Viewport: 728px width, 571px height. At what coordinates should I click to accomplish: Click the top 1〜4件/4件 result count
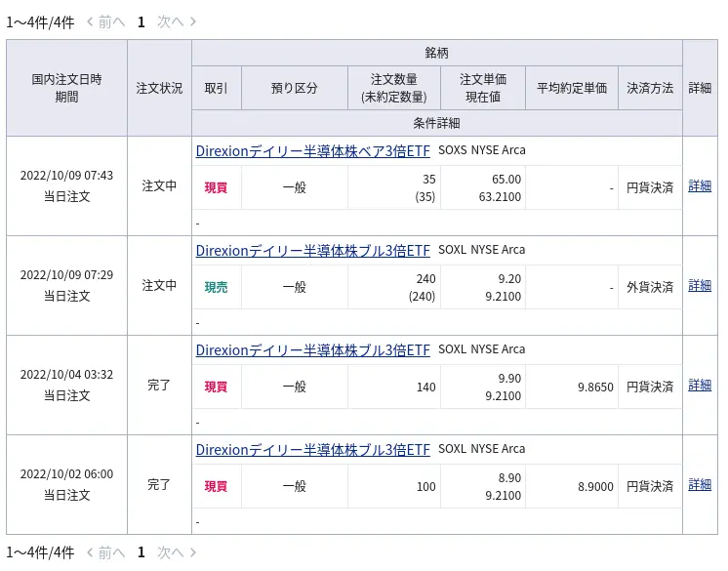pyautogui.click(x=40, y=22)
